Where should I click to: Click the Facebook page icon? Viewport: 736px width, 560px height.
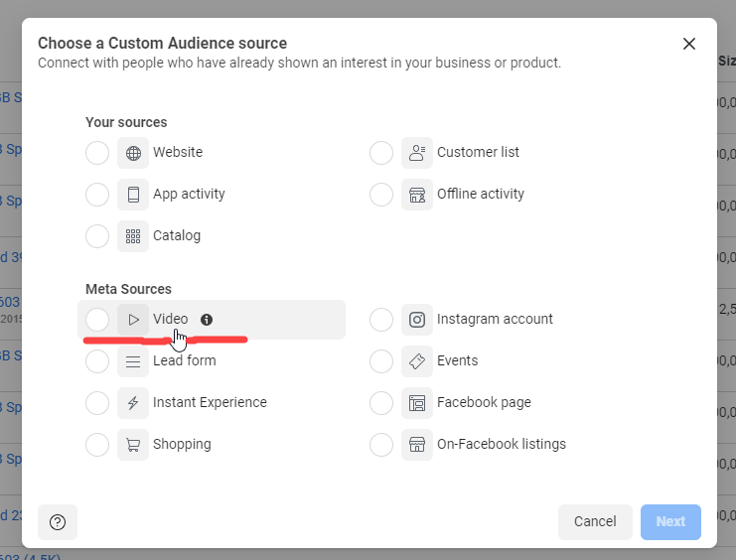click(417, 403)
